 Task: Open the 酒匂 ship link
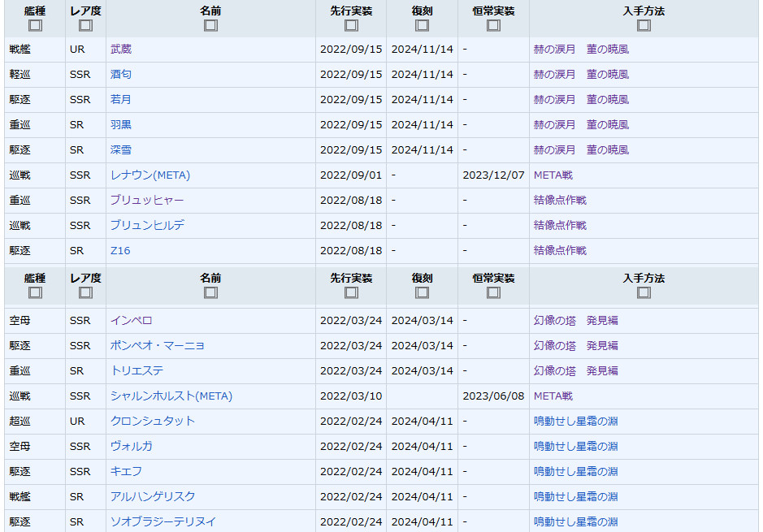pyautogui.click(x=121, y=75)
